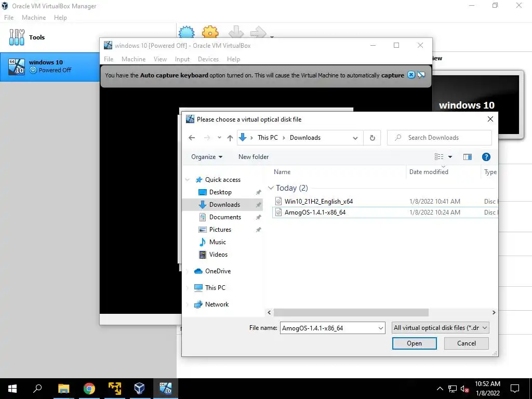Open File Explorer from the taskbar
Image resolution: width=532 pixels, height=399 pixels.
point(63,389)
